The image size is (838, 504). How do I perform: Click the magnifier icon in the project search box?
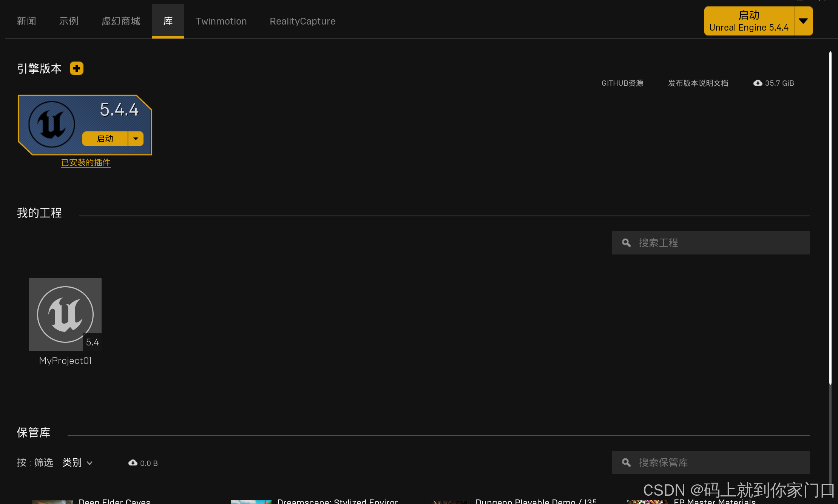[626, 243]
